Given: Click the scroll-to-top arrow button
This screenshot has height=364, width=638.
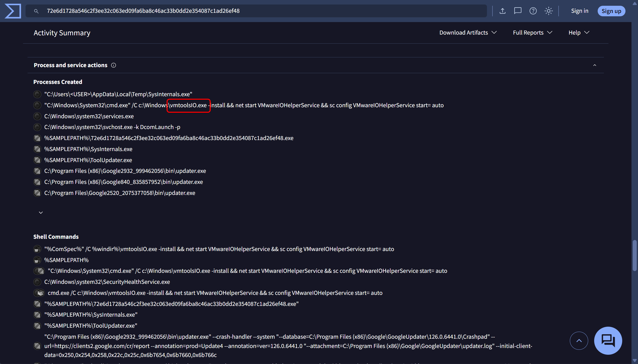Looking at the screenshot, I should point(579,341).
